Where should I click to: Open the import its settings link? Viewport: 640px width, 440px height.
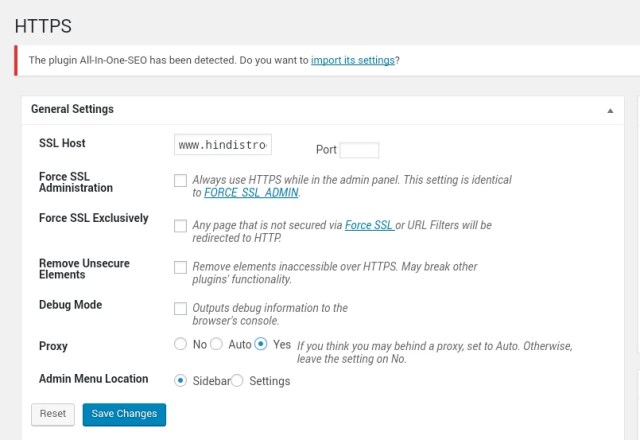click(353, 60)
